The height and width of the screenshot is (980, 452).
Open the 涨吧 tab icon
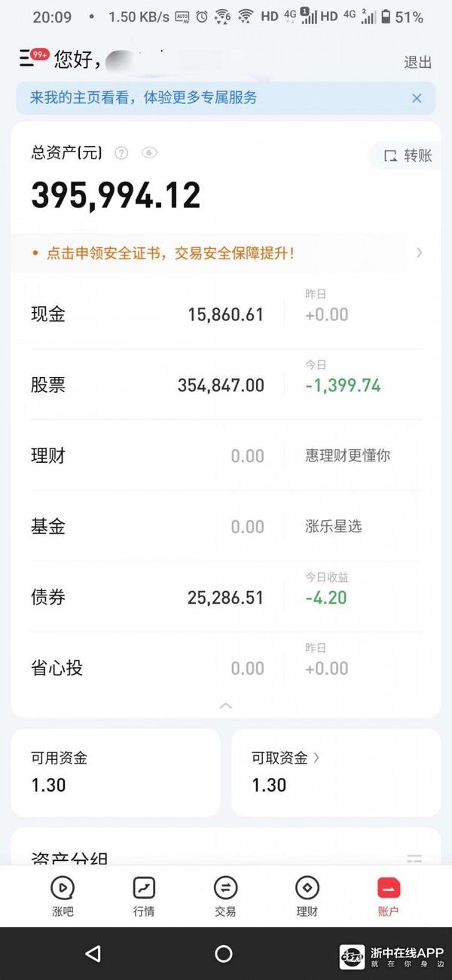point(63,888)
